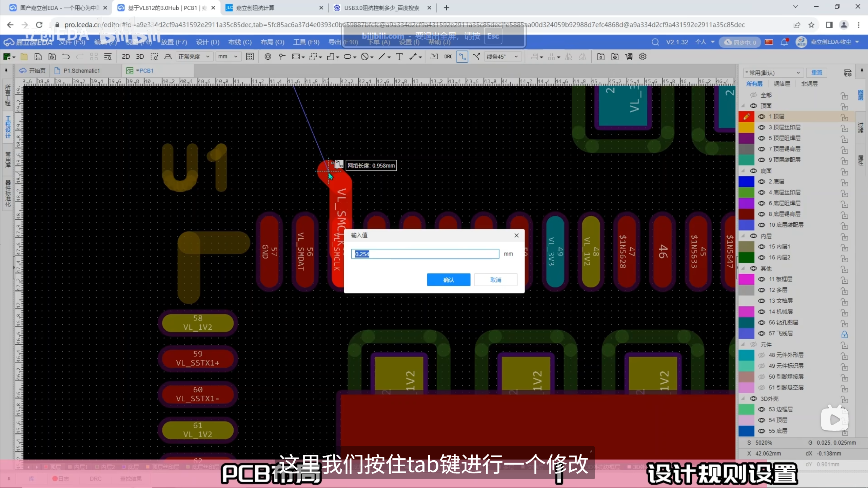The height and width of the screenshot is (488, 868).
Task: Click the save file icon
Action: point(38,57)
